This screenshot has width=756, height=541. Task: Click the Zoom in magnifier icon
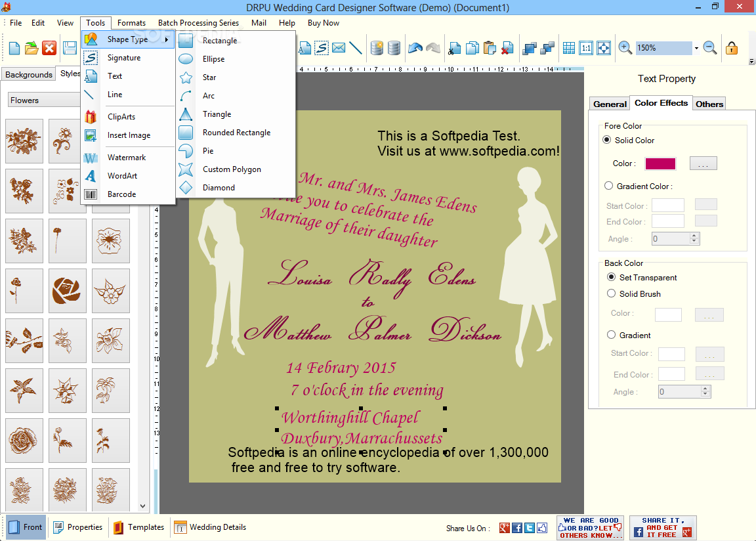coord(625,48)
